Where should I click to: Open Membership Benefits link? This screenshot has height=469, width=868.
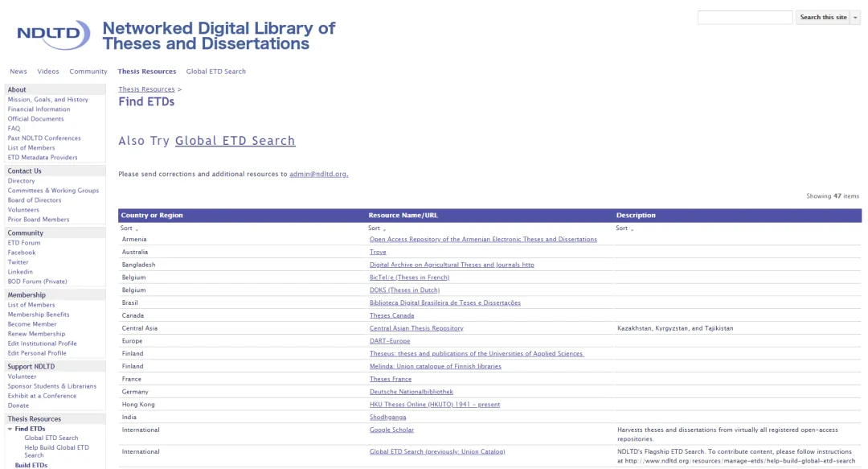tap(39, 315)
